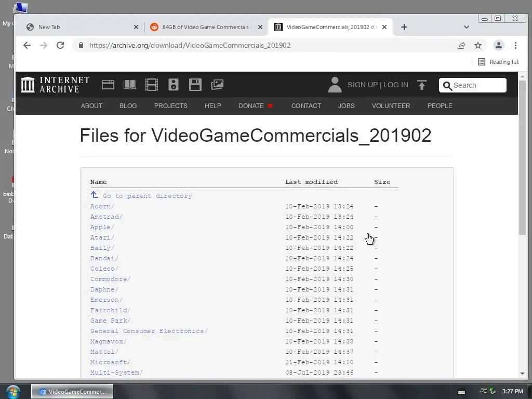Screen dimensions: 532x399
Task: Open the Game Park/ folder
Action: [x=110, y=321]
